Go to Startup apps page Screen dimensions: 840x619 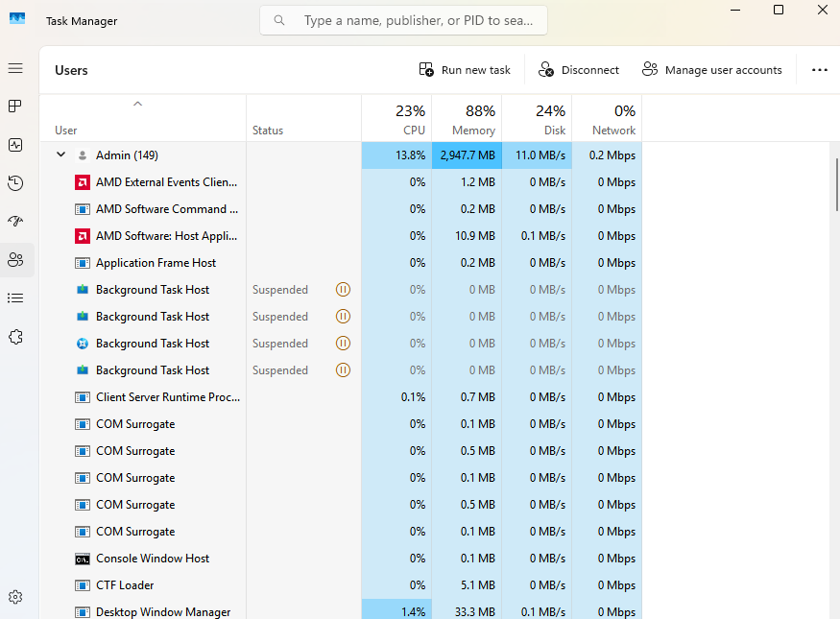(x=15, y=222)
